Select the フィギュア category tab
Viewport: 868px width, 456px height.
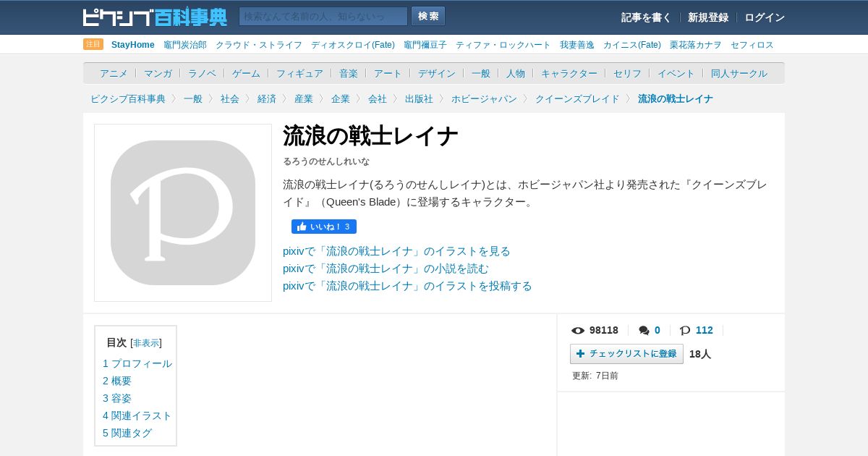[299, 73]
